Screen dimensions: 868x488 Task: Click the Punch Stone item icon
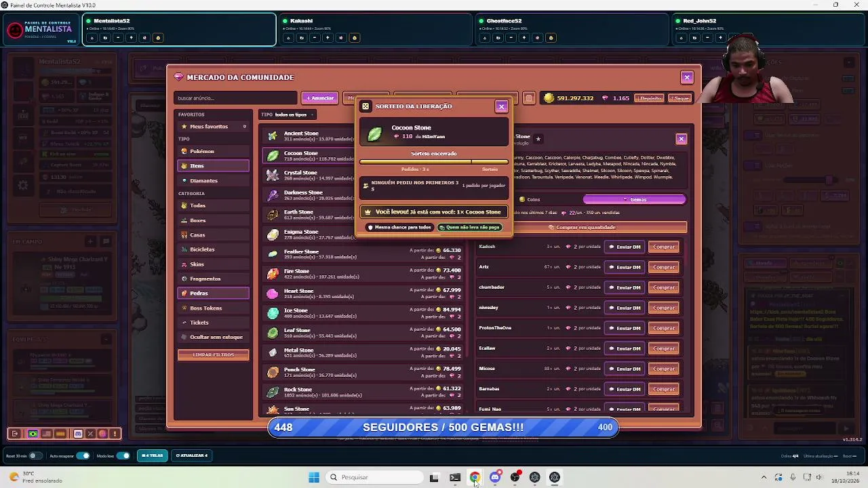273,372
